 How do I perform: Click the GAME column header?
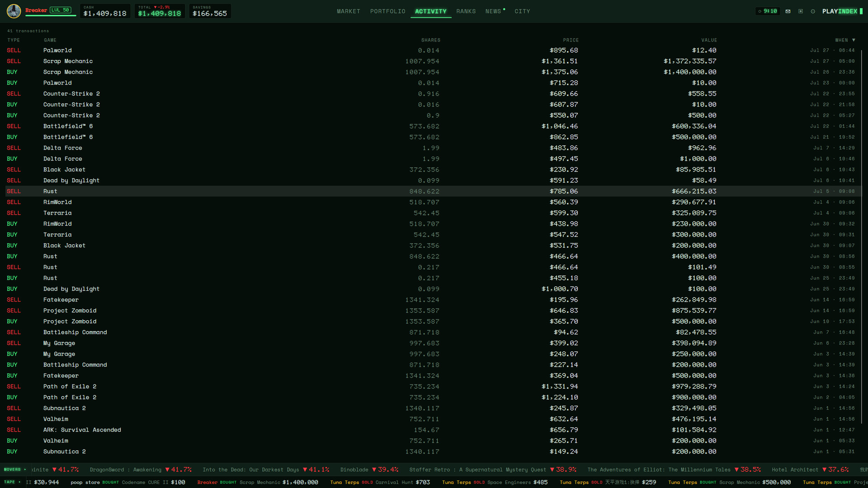50,40
